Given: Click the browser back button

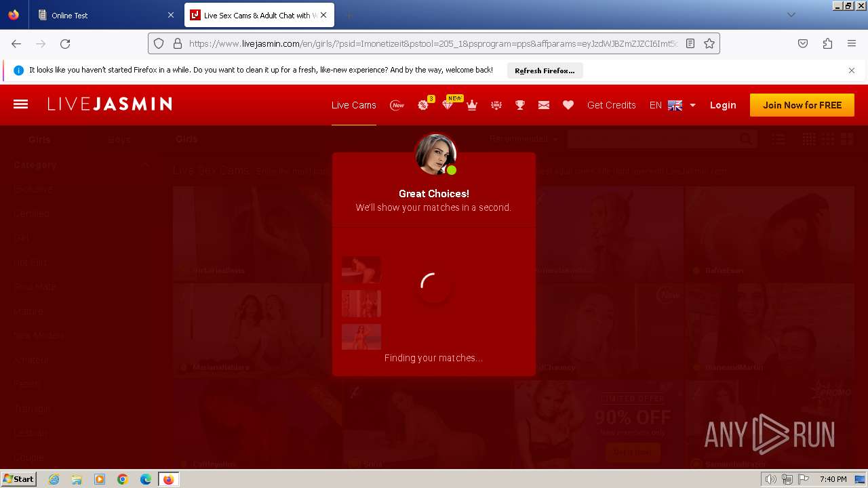Looking at the screenshot, I should (x=16, y=43).
